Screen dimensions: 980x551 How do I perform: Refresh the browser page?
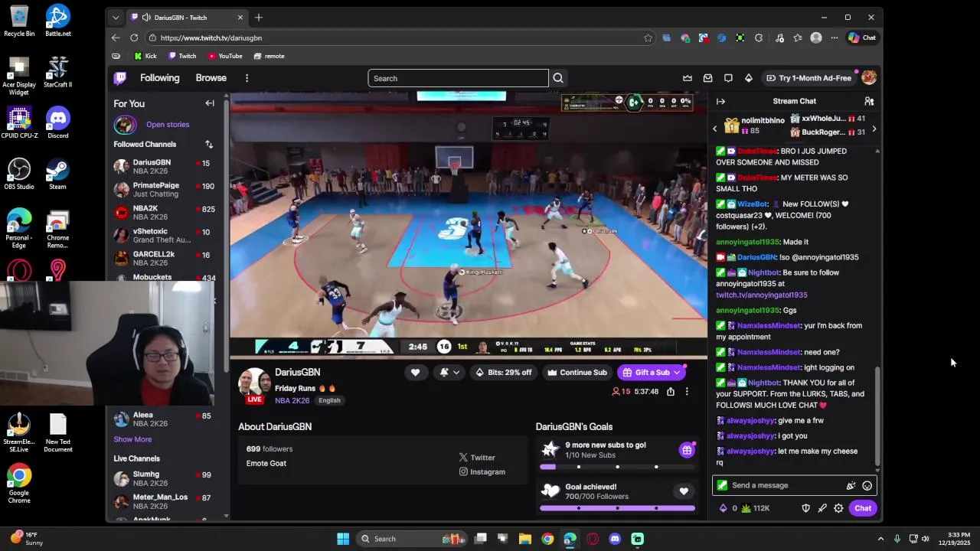(x=134, y=37)
